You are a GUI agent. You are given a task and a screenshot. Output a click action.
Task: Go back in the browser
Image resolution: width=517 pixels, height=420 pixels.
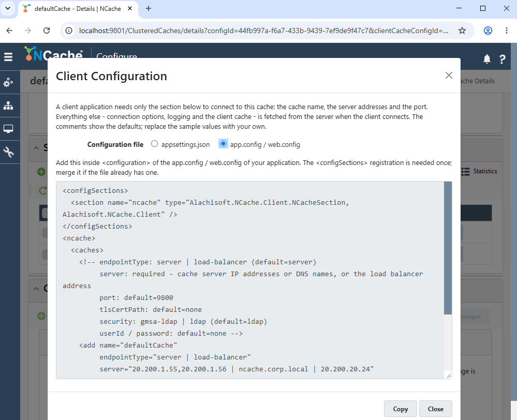[x=9, y=31]
